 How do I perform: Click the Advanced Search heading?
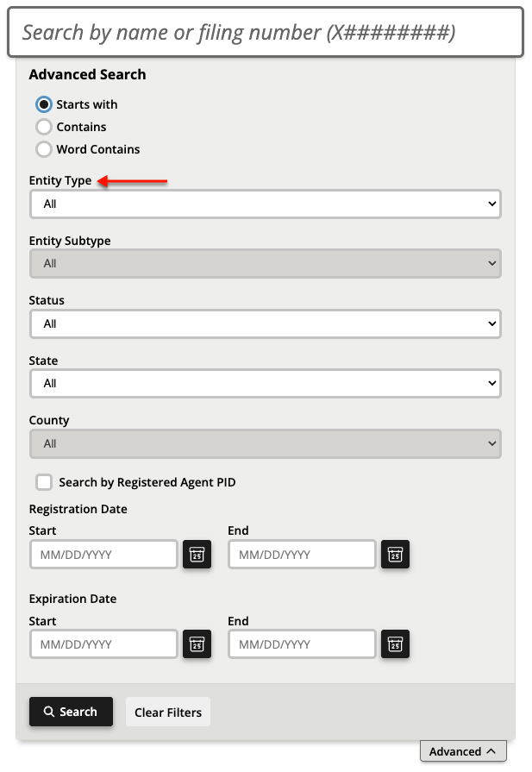tap(87, 74)
